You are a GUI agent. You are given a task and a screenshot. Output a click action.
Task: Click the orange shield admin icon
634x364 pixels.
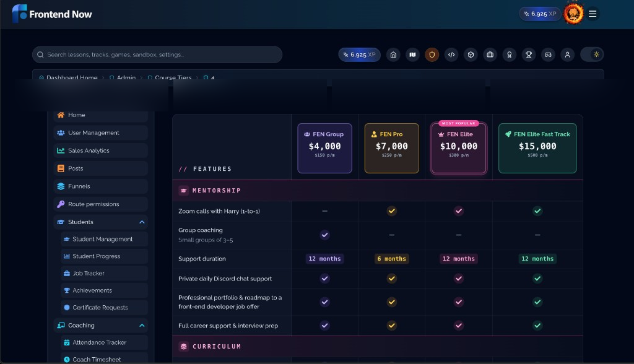pyautogui.click(x=432, y=54)
